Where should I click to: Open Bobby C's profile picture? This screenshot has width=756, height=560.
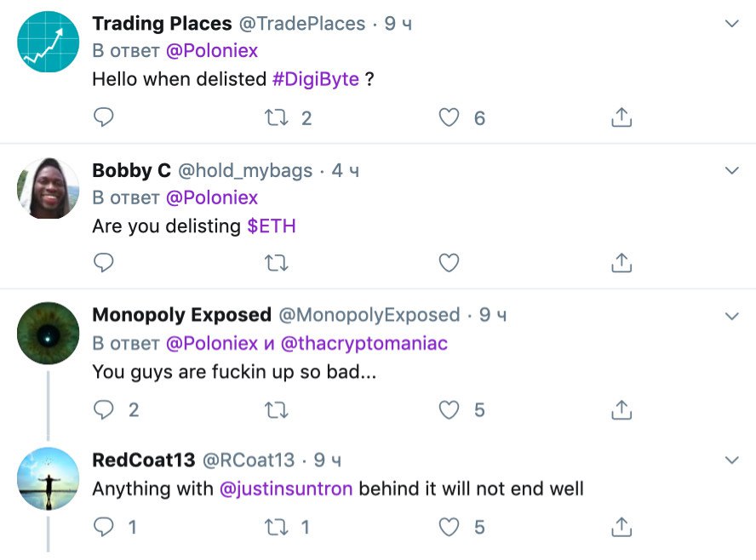point(48,188)
